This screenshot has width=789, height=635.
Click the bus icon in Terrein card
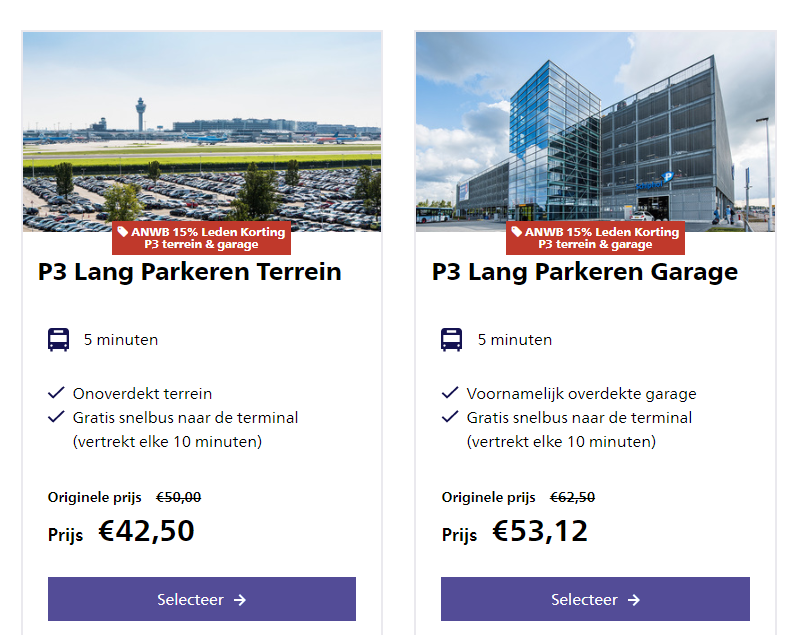pyautogui.click(x=58, y=340)
